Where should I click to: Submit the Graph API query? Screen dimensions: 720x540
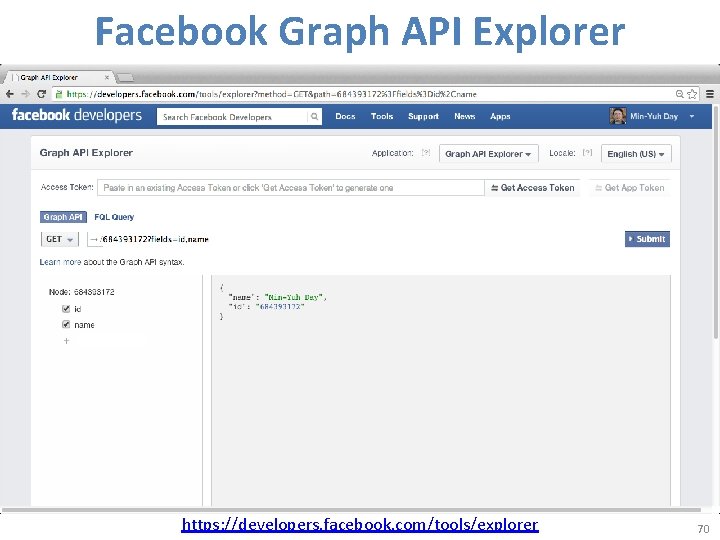(647, 239)
